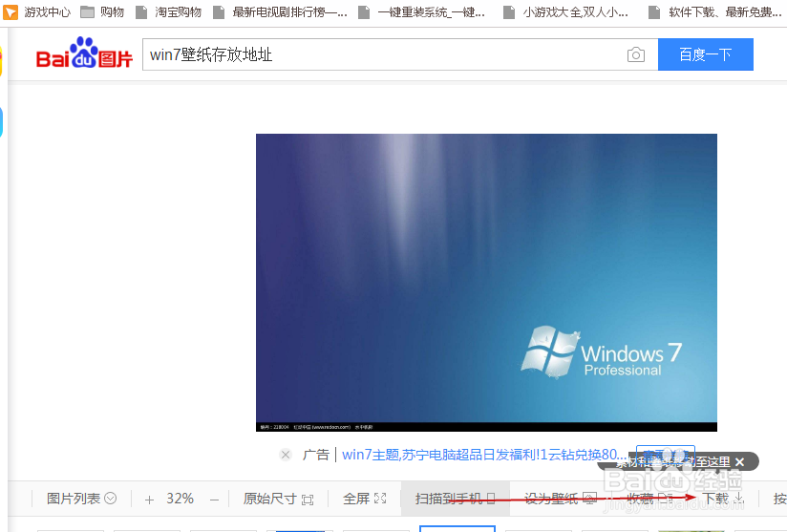Click 下载 to download the image

coord(723,499)
